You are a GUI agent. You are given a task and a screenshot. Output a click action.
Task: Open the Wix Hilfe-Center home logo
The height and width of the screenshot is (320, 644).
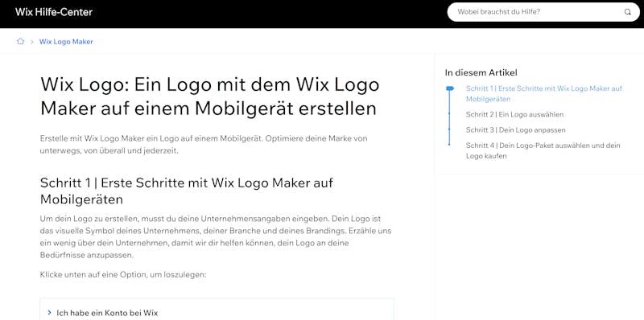pos(54,12)
